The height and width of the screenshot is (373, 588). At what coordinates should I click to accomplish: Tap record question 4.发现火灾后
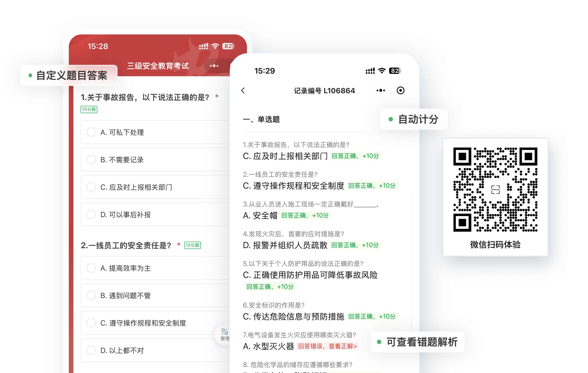point(294,234)
